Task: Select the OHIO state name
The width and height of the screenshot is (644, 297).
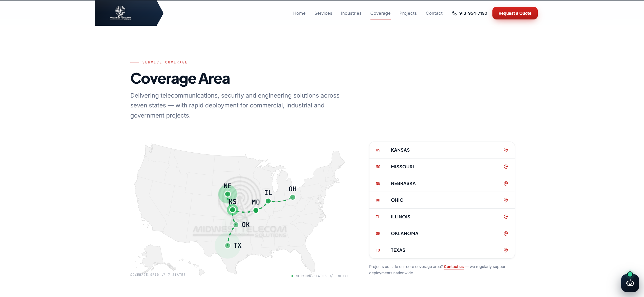Action: coord(397,200)
